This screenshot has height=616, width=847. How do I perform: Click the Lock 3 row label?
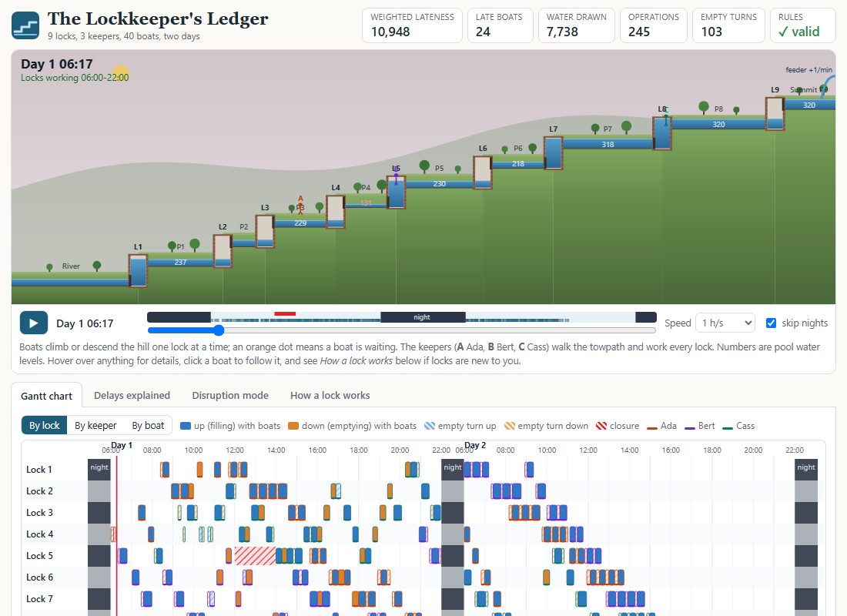(39, 513)
